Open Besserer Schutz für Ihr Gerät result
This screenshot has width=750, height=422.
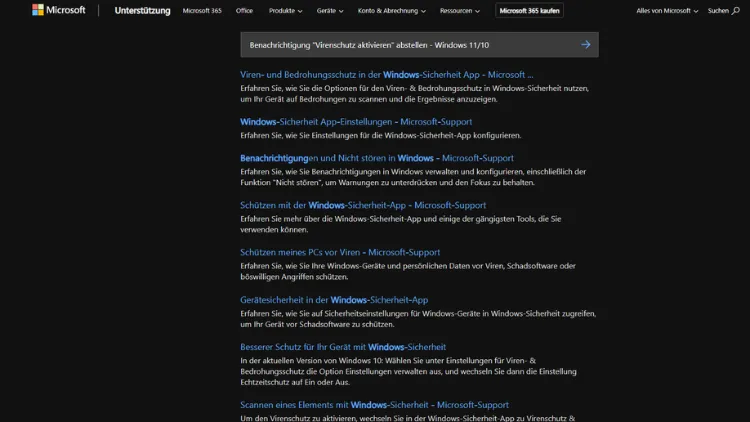[x=343, y=347]
